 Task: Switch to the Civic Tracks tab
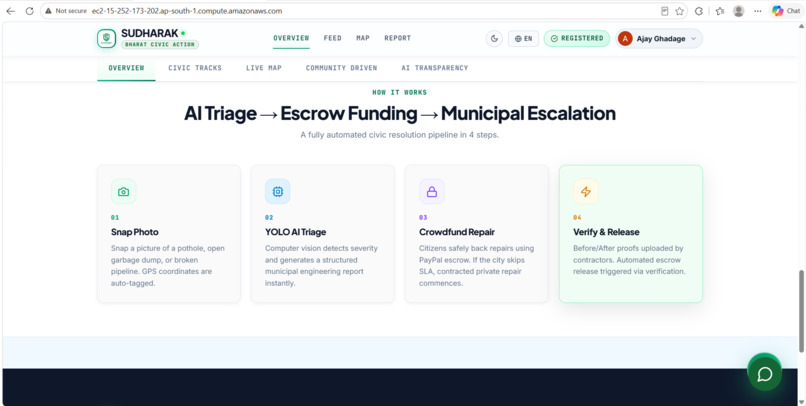click(195, 68)
